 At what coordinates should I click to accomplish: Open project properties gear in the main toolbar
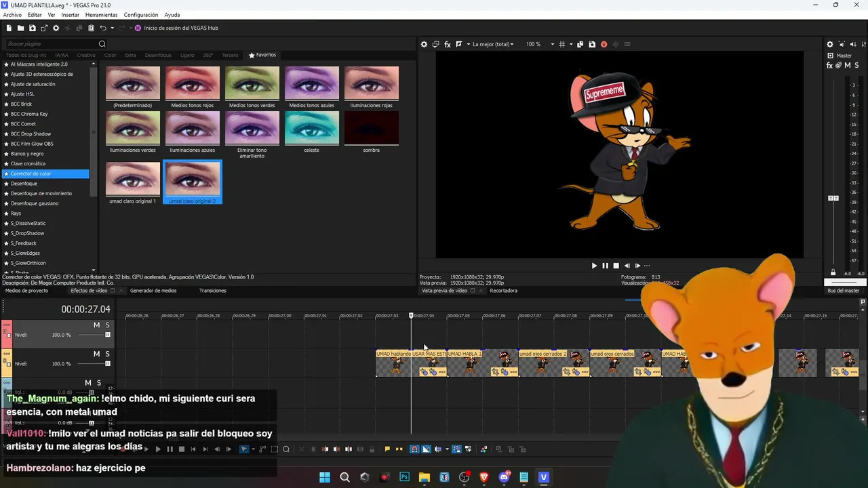coord(56,28)
